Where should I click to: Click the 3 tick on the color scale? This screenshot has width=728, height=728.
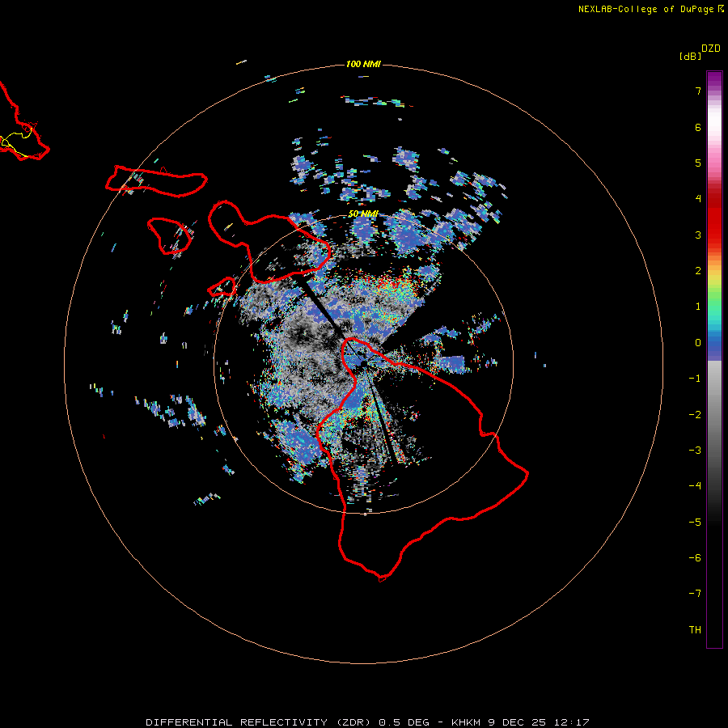coord(698,235)
